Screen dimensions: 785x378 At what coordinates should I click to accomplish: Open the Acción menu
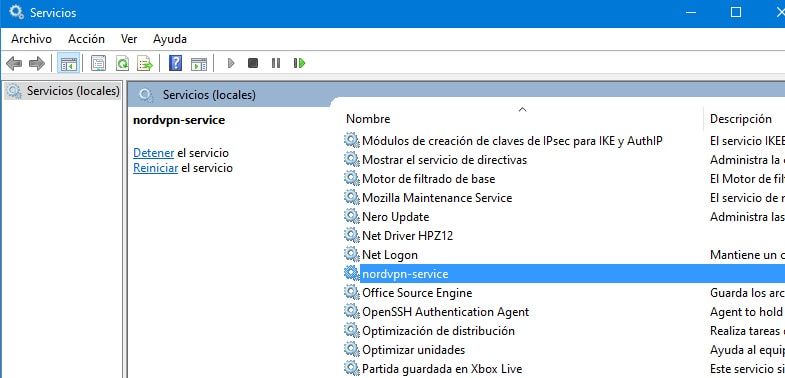pos(87,39)
